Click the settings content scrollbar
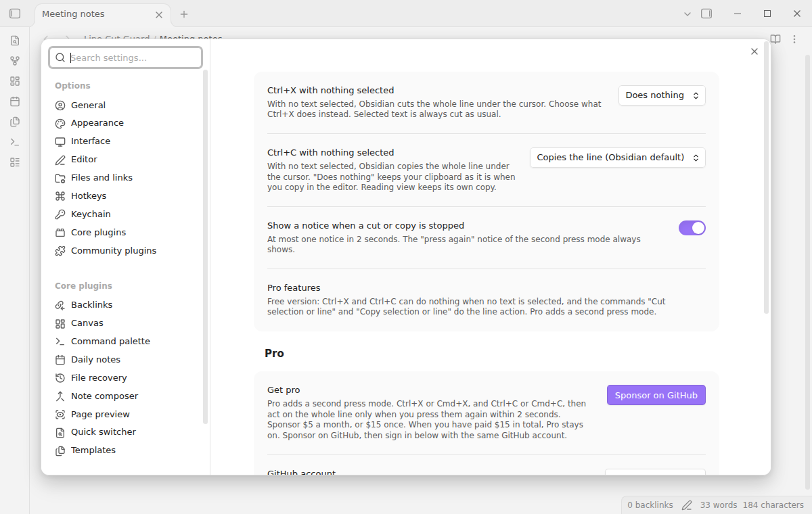 pyautogui.click(x=767, y=178)
